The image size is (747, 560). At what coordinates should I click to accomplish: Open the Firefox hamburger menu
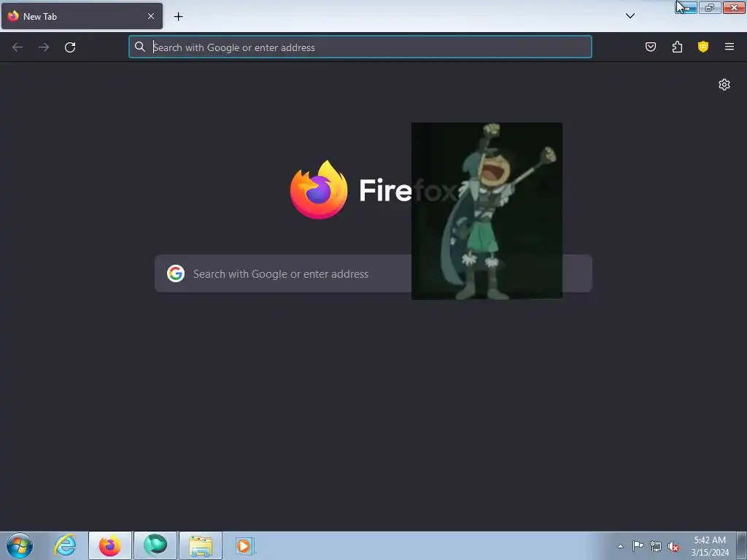[729, 47]
